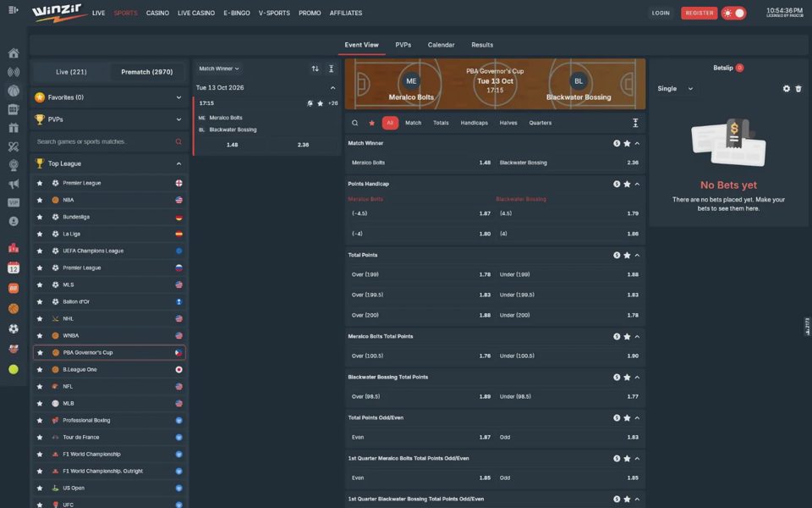Toggle the light/dark theme switch
812x508 pixels.
[x=734, y=13]
